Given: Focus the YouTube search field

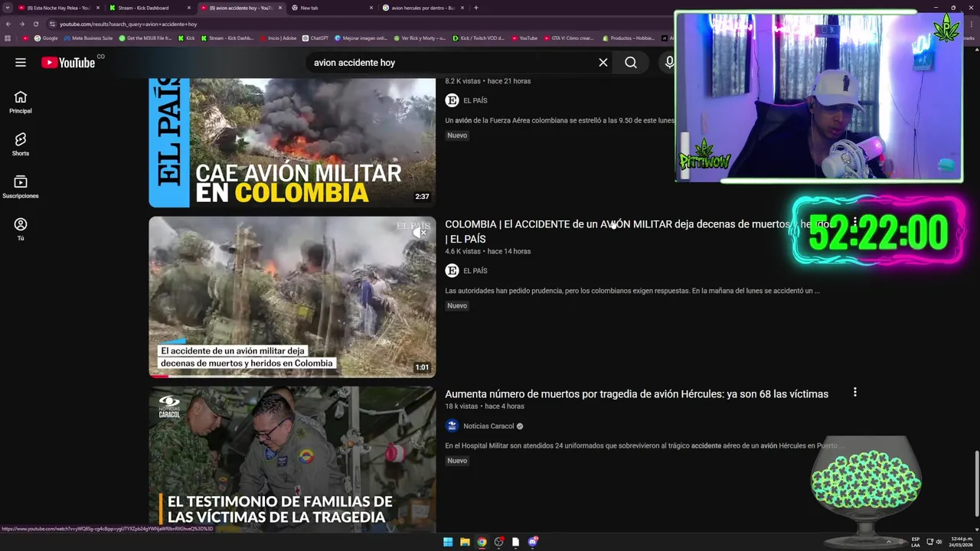Looking at the screenshot, I should tap(452, 63).
